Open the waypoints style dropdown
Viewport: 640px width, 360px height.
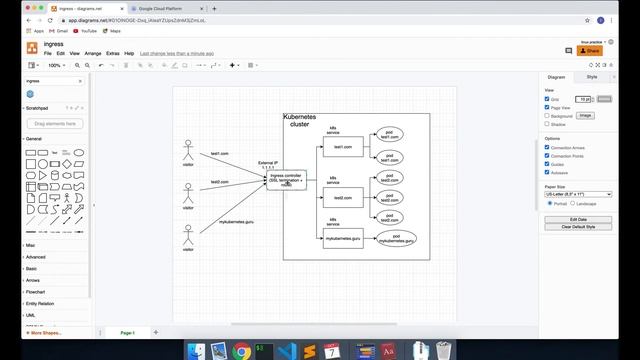click(216, 65)
